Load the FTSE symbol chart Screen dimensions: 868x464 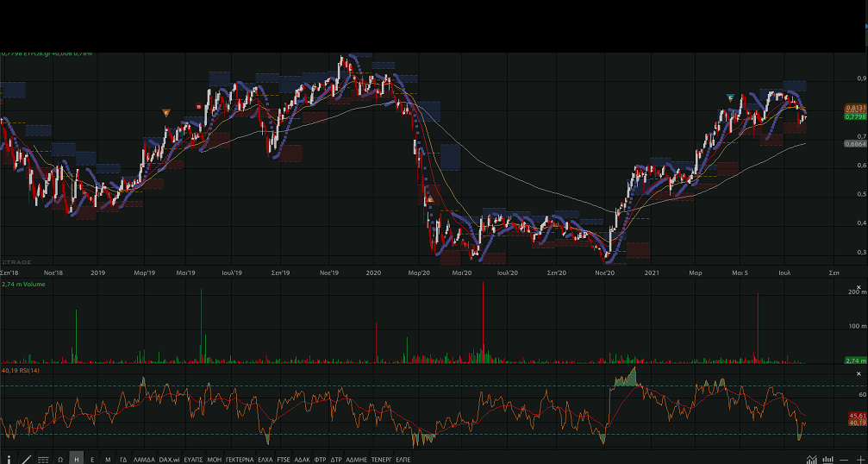tap(283, 460)
